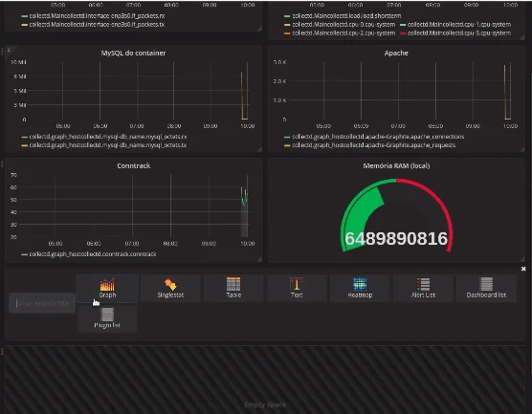
Task: Toggle the mysql_octets.rx legend series
Action: 108,137
